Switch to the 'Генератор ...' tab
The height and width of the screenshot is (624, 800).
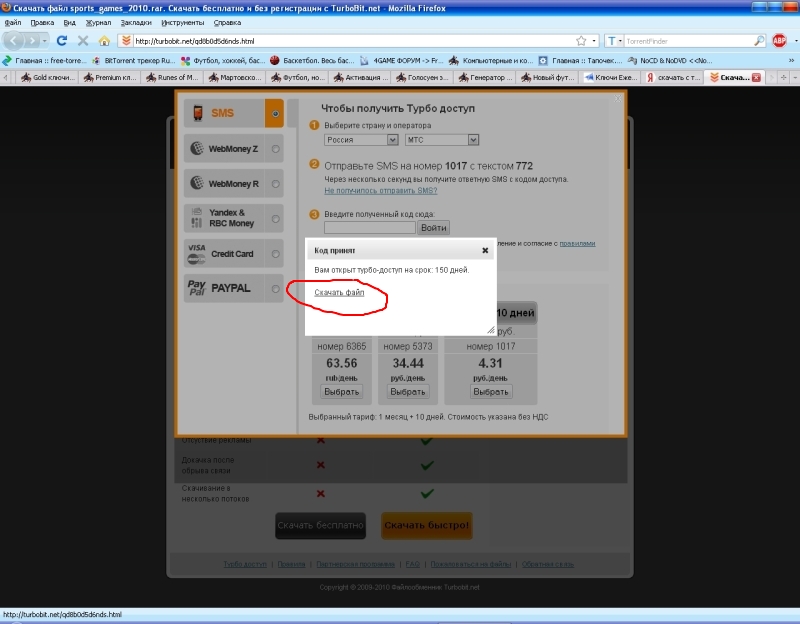(485, 78)
